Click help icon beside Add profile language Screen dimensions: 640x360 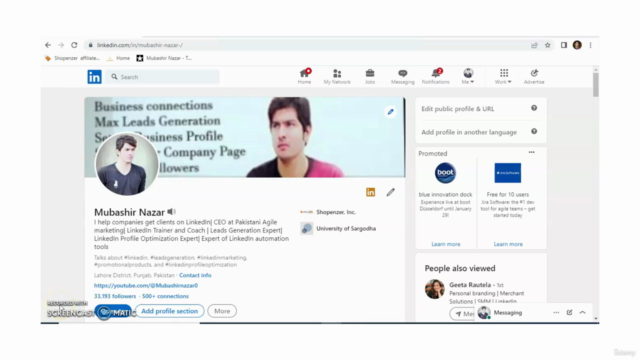click(534, 131)
